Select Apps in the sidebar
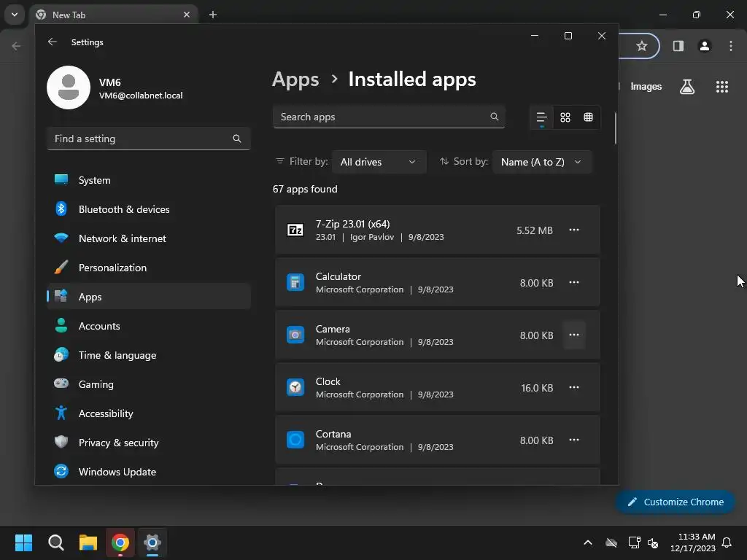 [148, 297]
